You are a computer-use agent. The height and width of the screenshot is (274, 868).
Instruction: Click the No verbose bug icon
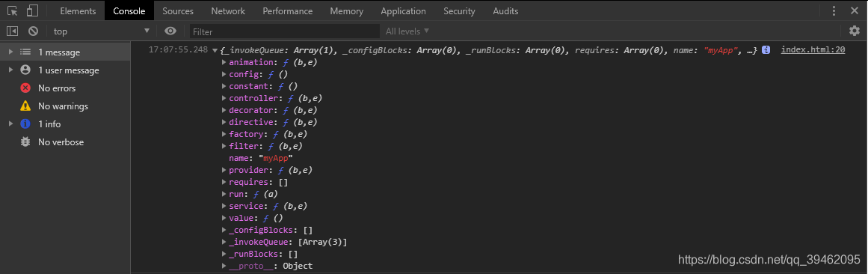25,142
